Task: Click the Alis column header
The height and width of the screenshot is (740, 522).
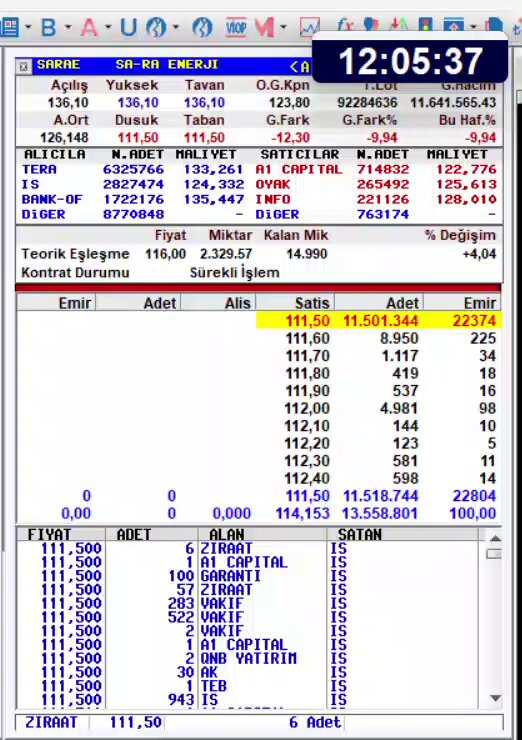Action: (219, 303)
